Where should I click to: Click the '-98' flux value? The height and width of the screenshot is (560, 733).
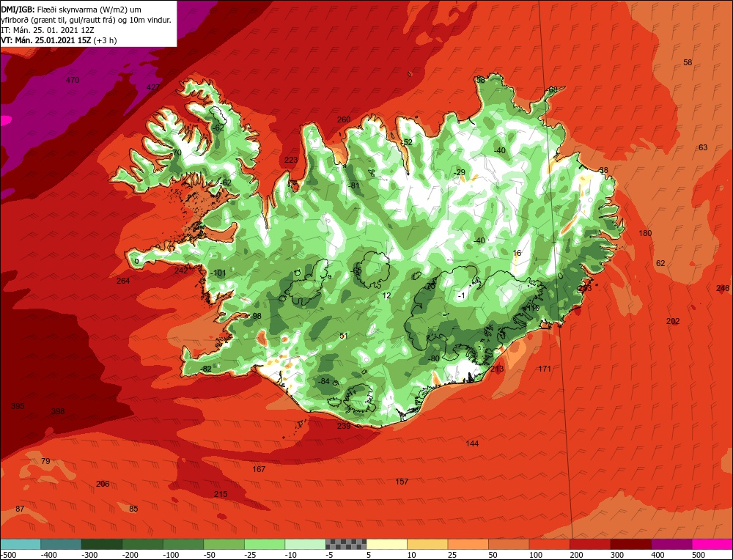pyautogui.click(x=256, y=316)
